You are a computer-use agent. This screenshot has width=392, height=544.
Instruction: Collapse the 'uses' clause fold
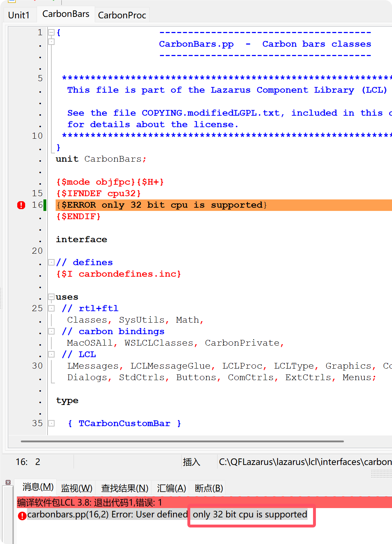[x=51, y=297]
